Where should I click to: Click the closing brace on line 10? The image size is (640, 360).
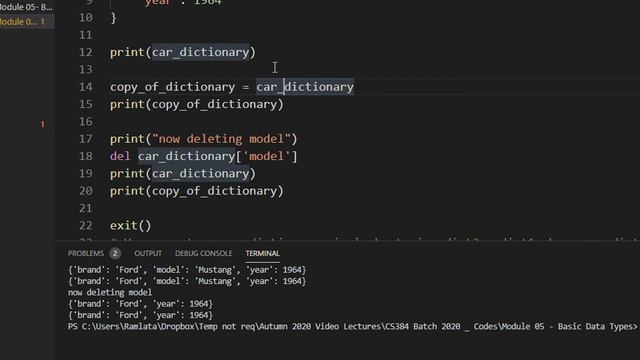pos(113,18)
